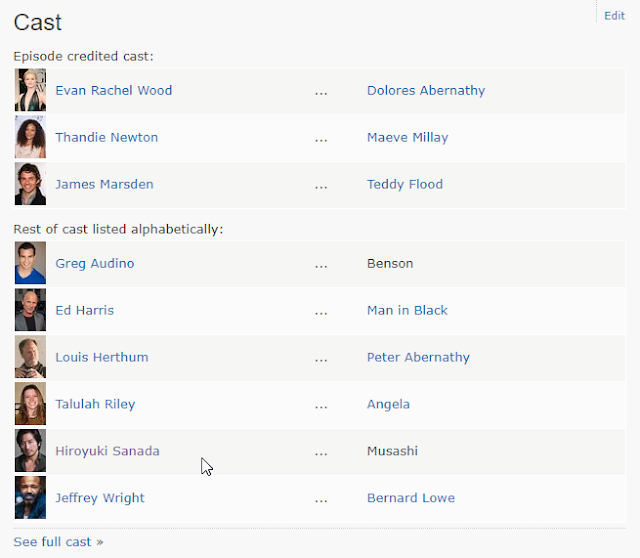Open Evan Rachel Wood's name link

click(x=113, y=90)
